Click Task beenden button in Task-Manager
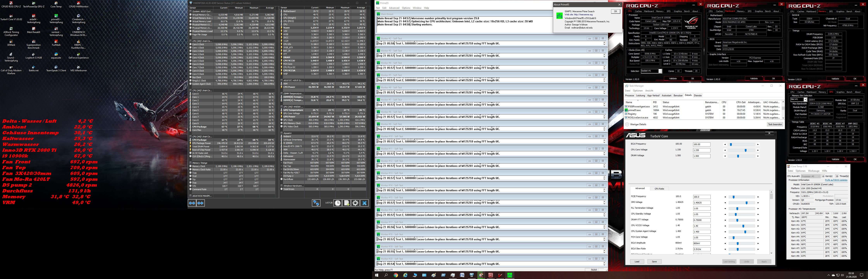The height and width of the screenshot is (279, 868). pyautogui.click(x=775, y=124)
